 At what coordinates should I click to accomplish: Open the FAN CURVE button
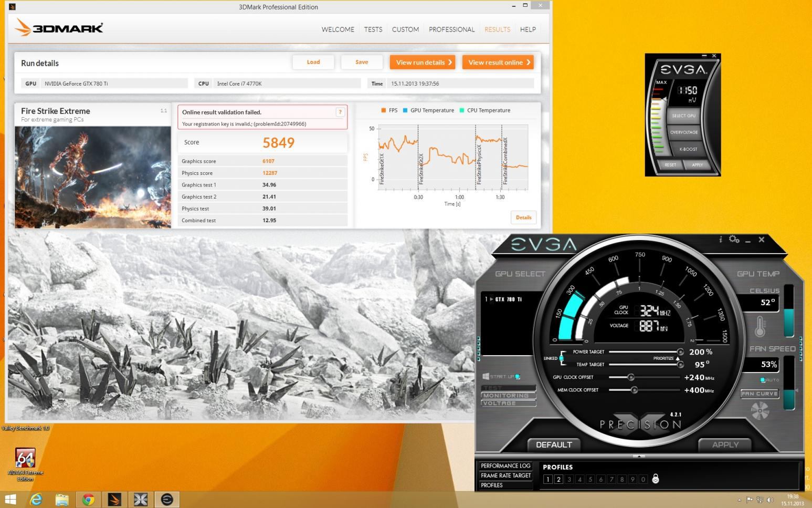759,393
